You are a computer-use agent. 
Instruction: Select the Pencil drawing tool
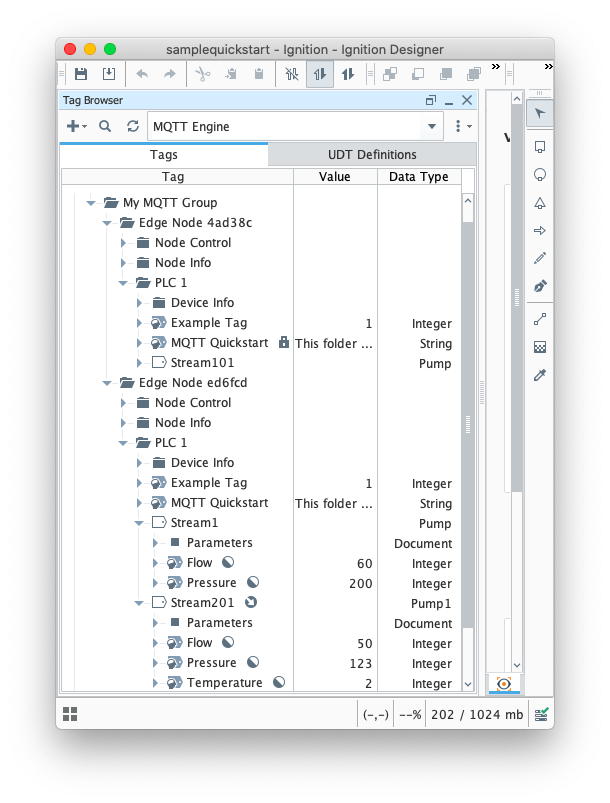click(x=540, y=258)
